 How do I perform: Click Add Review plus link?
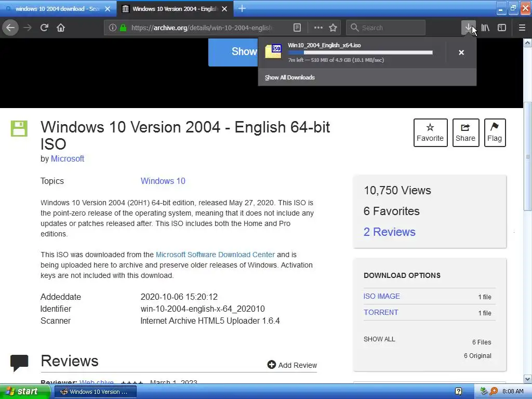292,365
